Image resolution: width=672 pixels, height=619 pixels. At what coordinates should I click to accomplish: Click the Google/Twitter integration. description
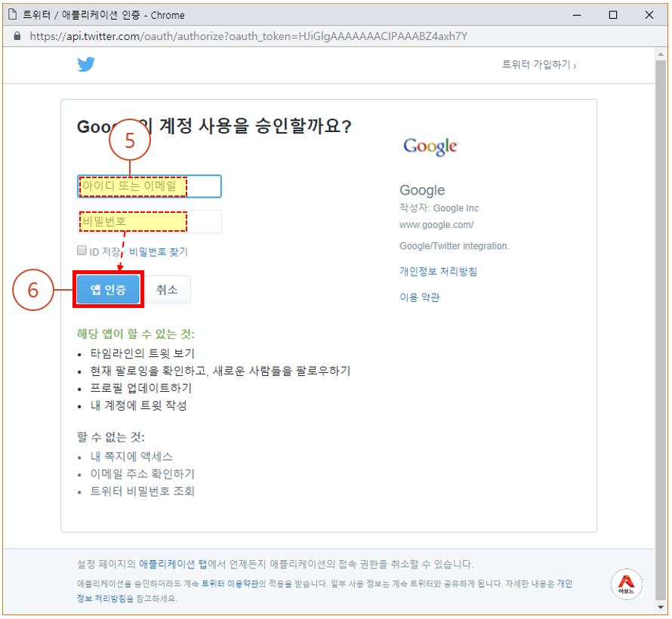pyautogui.click(x=455, y=246)
